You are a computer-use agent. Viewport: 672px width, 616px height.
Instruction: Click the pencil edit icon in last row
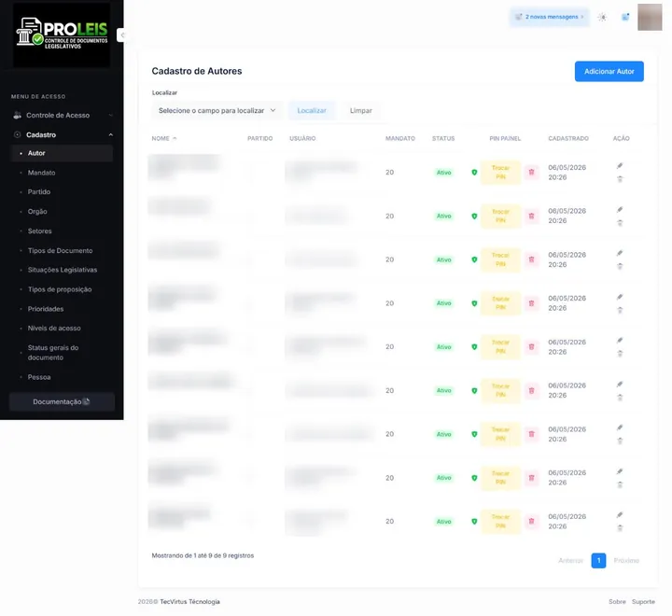click(x=620, y=515)
